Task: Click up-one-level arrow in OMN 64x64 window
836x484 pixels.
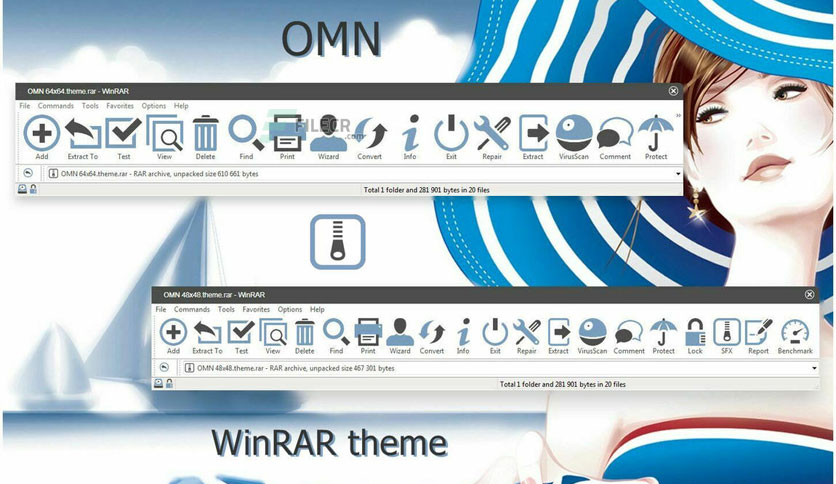Action: [x=28, y=173]
